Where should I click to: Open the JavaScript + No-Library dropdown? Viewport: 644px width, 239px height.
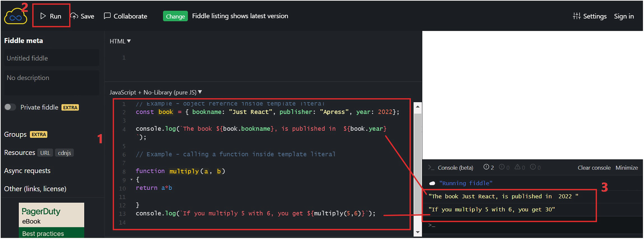point(200,92)
